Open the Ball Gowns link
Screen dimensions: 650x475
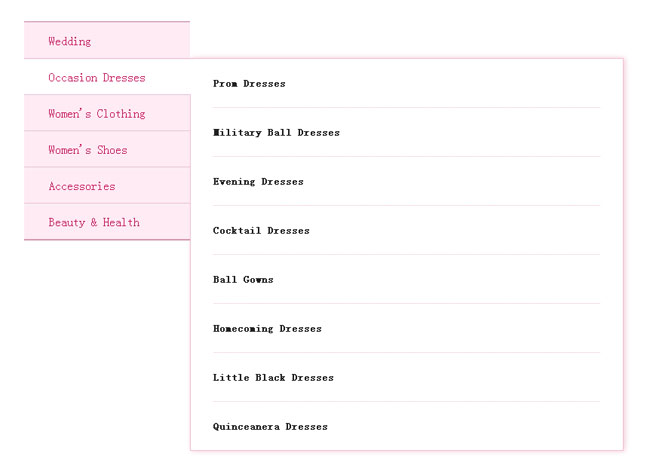coord(243,280)
